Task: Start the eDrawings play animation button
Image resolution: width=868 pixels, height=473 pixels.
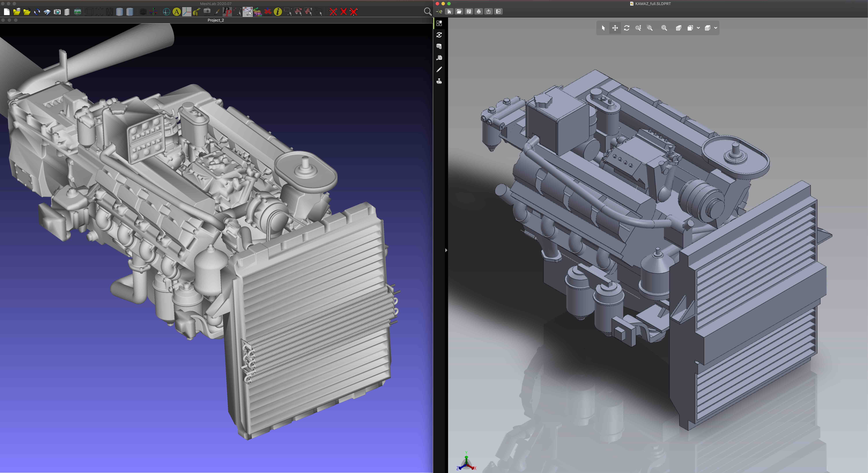Action: click(x=499, y=11)
